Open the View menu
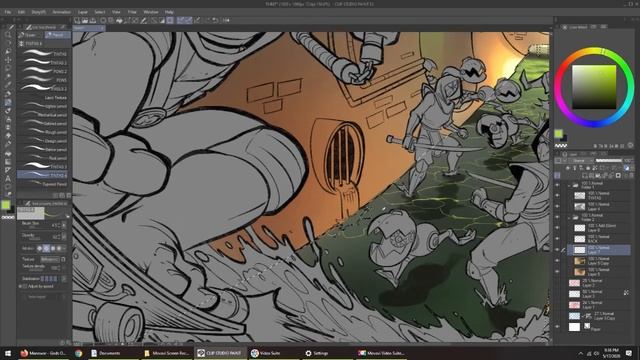Image resolution: width=640 pixels, height=360 pixels. pyautogui.click(x=116, y=12)
